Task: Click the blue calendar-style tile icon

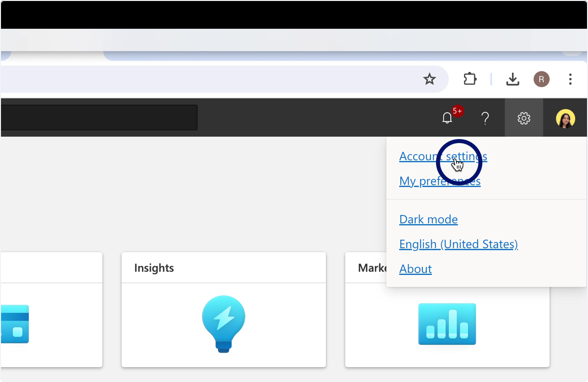Action: [14, 324]
